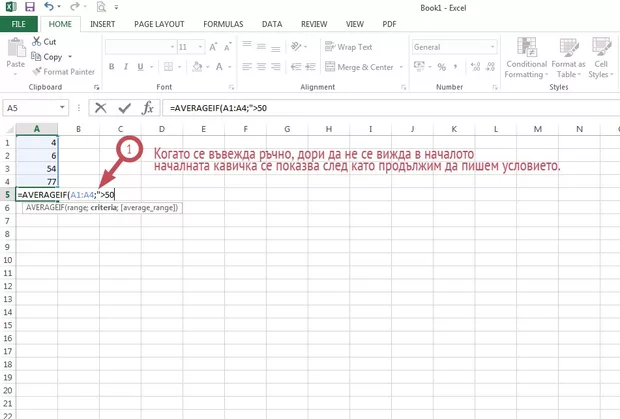Click the Cut scissors button
The height and width of the screenshot is (419, 620).
(44, 42)
